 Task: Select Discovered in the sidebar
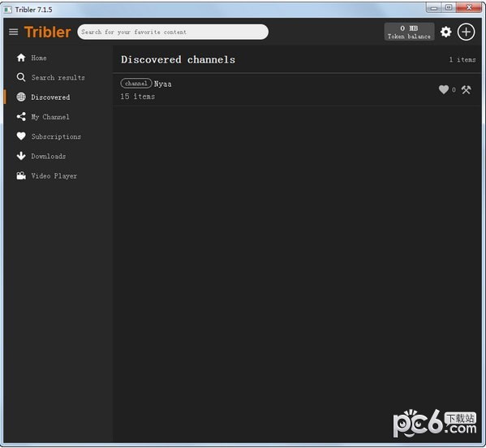(50, 97)
